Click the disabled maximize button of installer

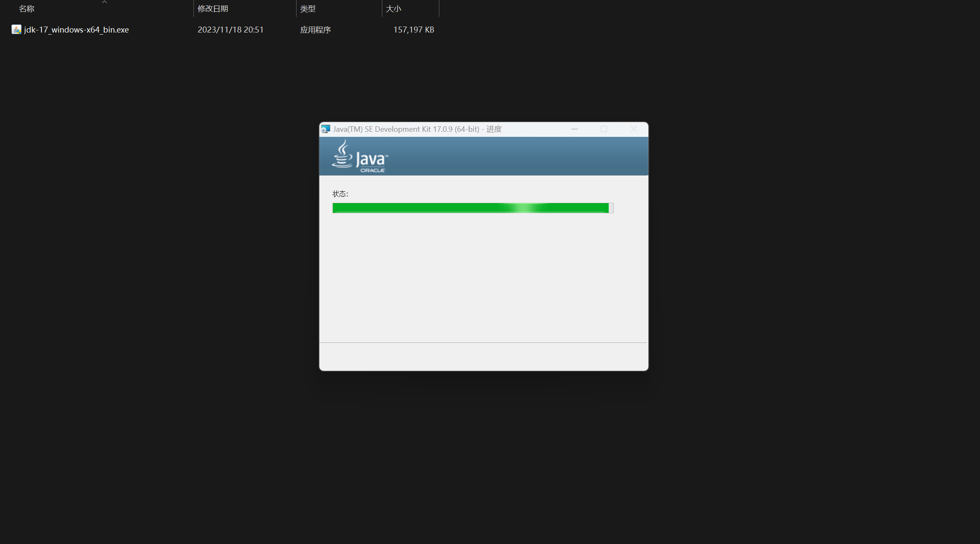(604, 129)
